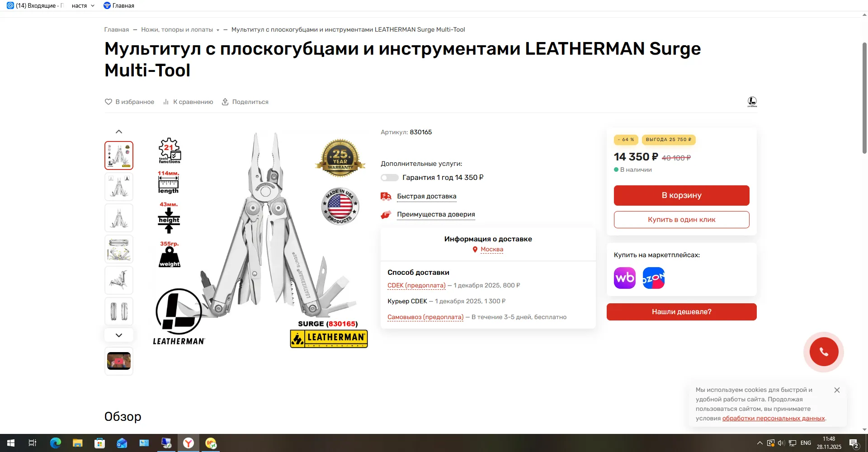
Task: Close the cookies notification
Action: point(837,390)
